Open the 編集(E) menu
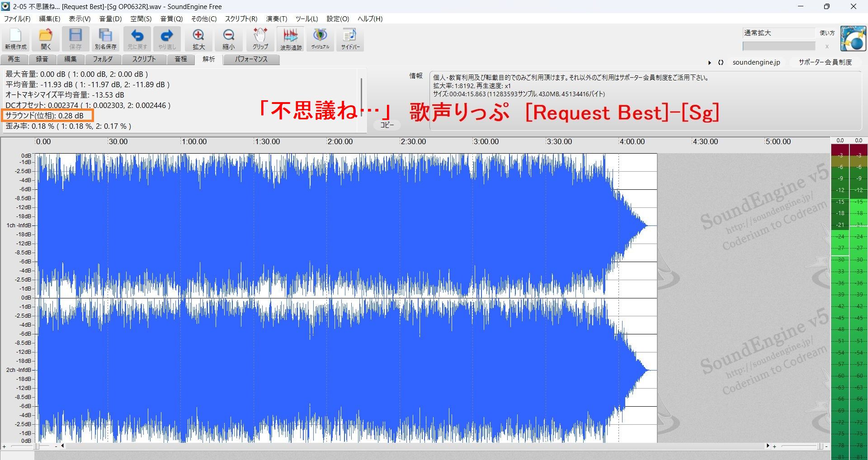The height and width of the screenshot is (460, 868). (x=49, y=19)
